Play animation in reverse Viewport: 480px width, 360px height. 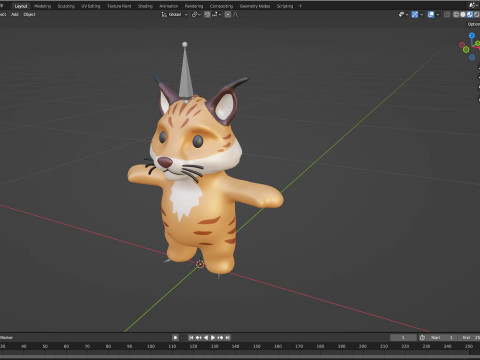tap(206, 337)
